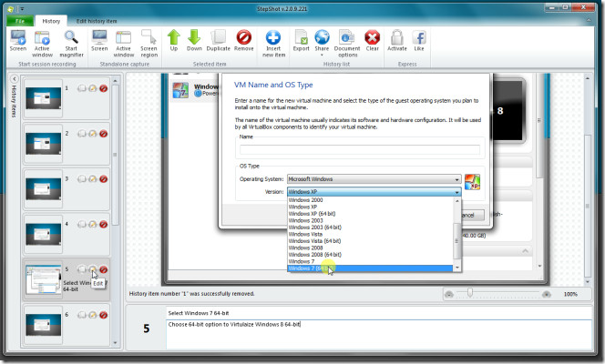Edit history item 2
This screenshot has width=605, height=364.
coord(93,134)
